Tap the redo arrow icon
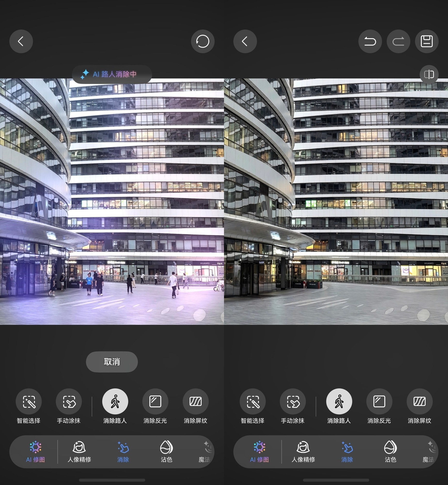Viewport: 448px width, 485px height. coord(398,41)
